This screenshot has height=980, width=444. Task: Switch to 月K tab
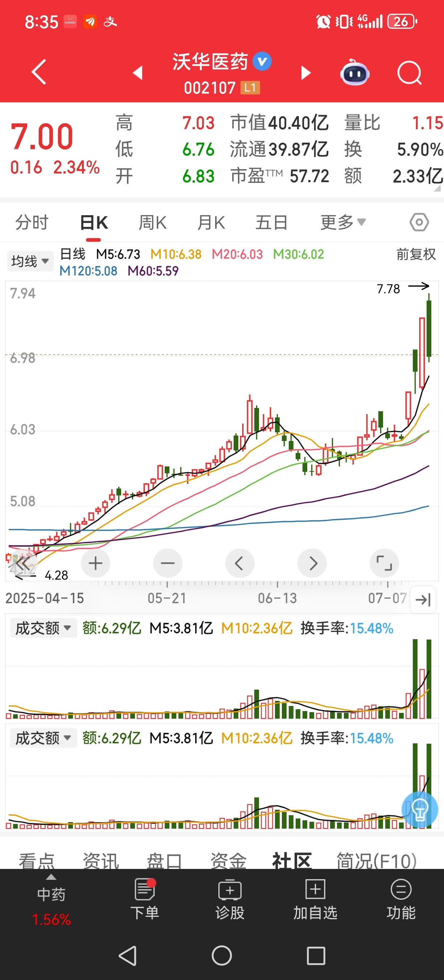tap(211, 222)
